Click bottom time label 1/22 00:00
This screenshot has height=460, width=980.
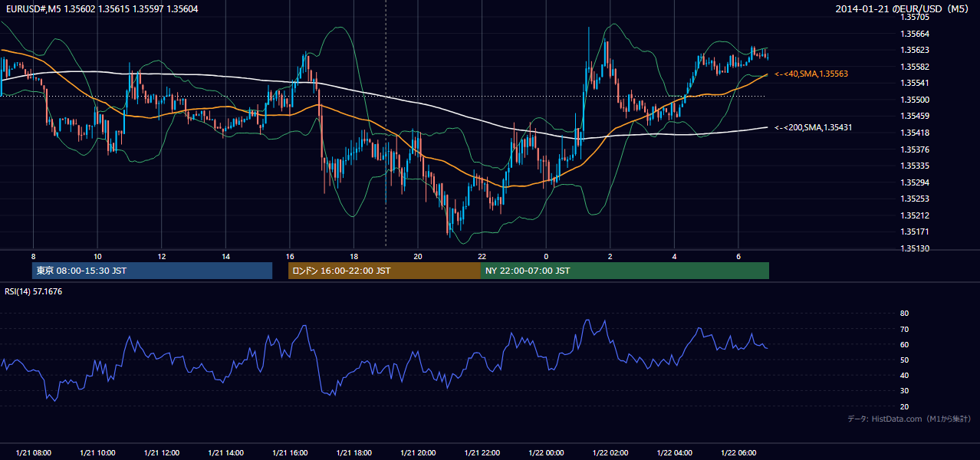click(x=546, y=453)
